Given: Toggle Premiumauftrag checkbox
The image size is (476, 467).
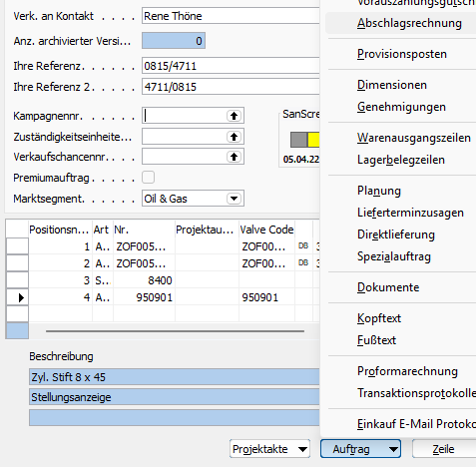Looking at the screenshot, I should 149,178.
